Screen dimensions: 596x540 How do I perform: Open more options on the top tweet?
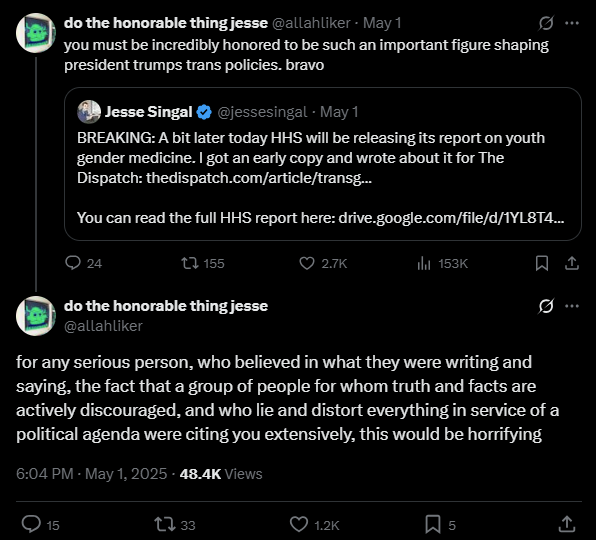click(x=572, y=23)
